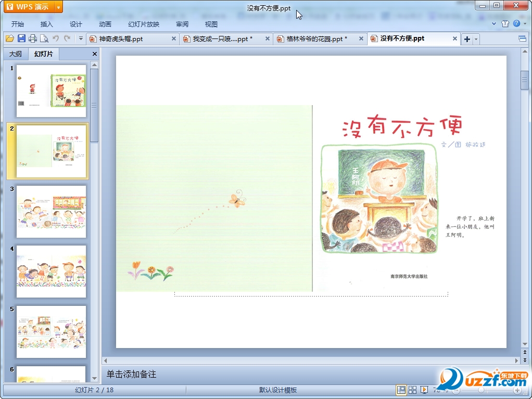This screenshot has height=399, width=532.
Task: Open the new tab dropdown arrow
Action: click(x=476, y=39)
